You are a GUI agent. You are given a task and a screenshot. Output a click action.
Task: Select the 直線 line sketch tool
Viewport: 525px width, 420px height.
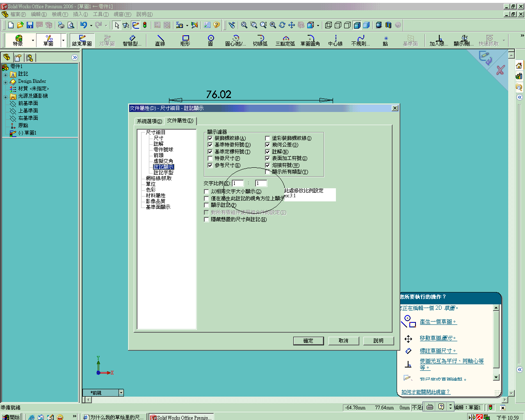pos(160,40)
